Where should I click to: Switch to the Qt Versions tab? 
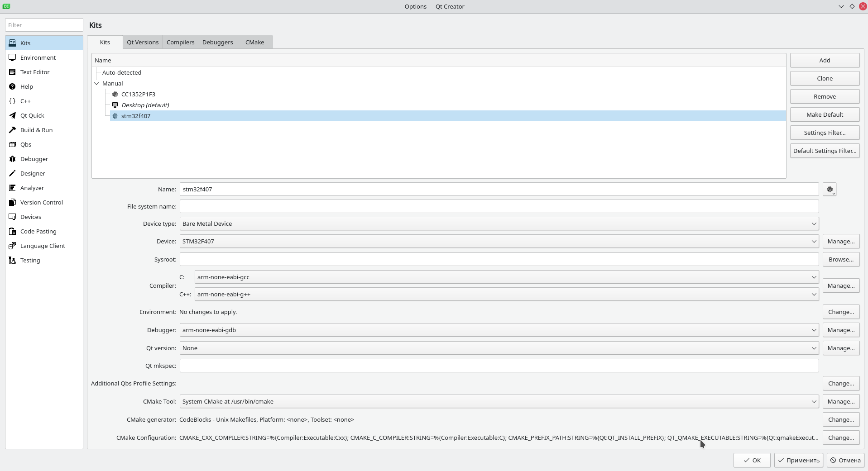(143, 42)
